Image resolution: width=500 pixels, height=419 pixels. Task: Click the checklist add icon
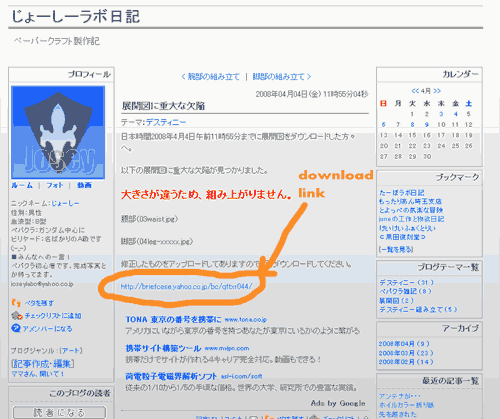tap(17, 316)
